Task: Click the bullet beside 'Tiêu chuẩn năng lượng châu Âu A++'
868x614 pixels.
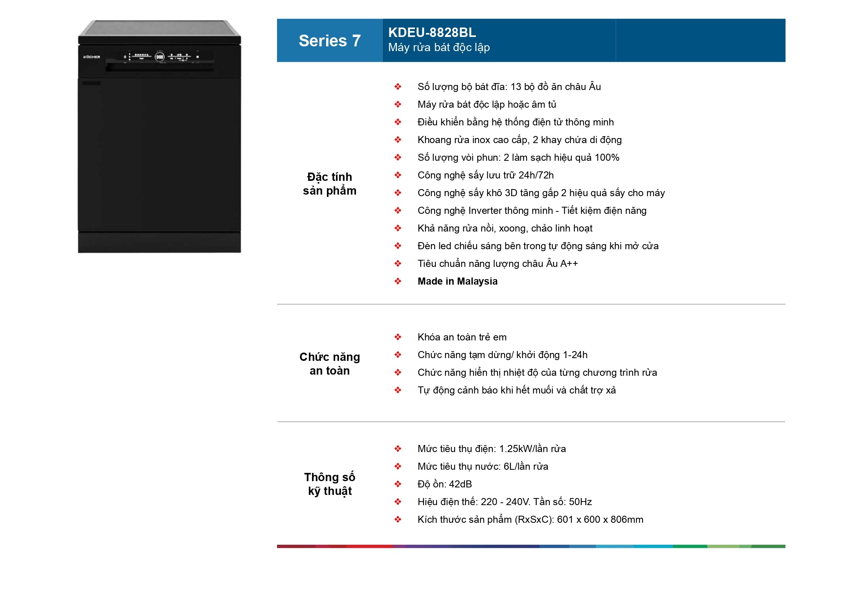Action: point(398,264)
